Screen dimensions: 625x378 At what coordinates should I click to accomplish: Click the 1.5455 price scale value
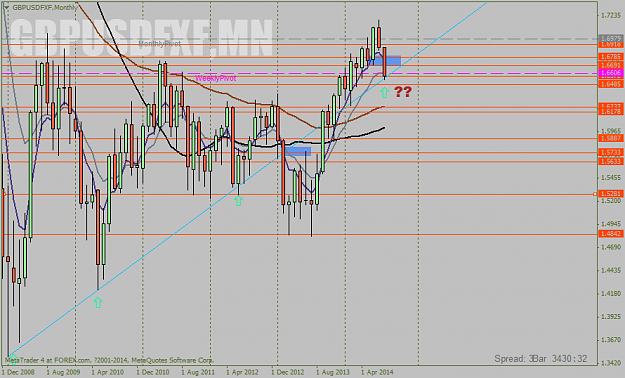[611, 177]
